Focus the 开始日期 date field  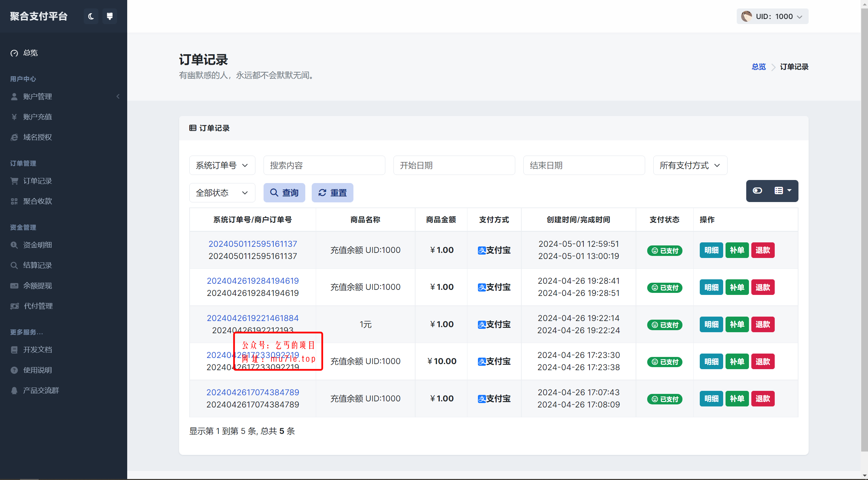(454, 165)
